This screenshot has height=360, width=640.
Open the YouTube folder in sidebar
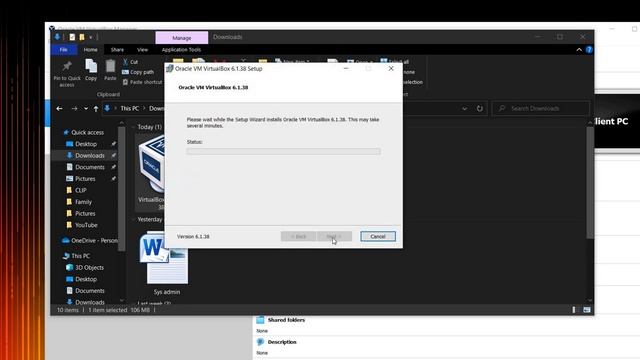click(x=86, y=225)
